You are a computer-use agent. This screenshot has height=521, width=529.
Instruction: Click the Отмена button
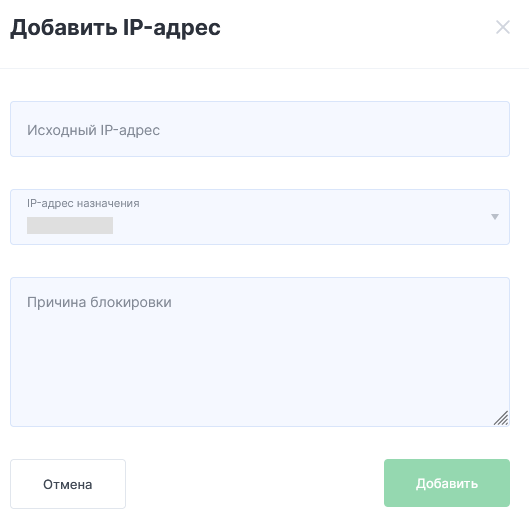coord(68,484)
